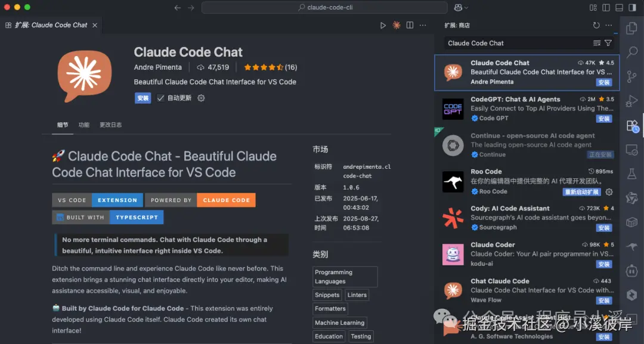Open Run and Debug view icon
The height and width of the screenshot is (344, 644).
[x=631, y=101]
